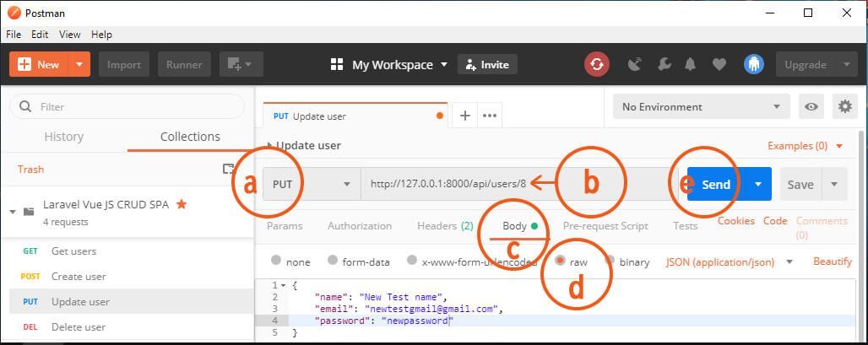Open the Tests tab

click(685, 225)
